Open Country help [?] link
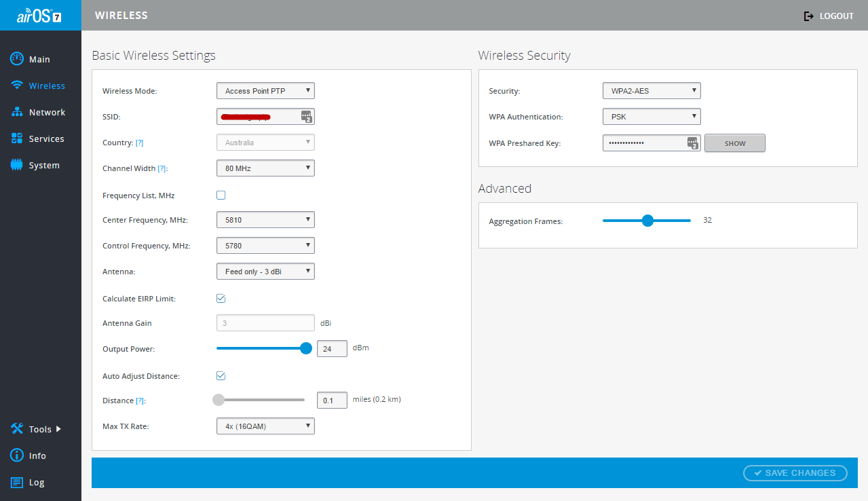Image resolution: width=868 pixels, height=501 pixels. point(139,143)
